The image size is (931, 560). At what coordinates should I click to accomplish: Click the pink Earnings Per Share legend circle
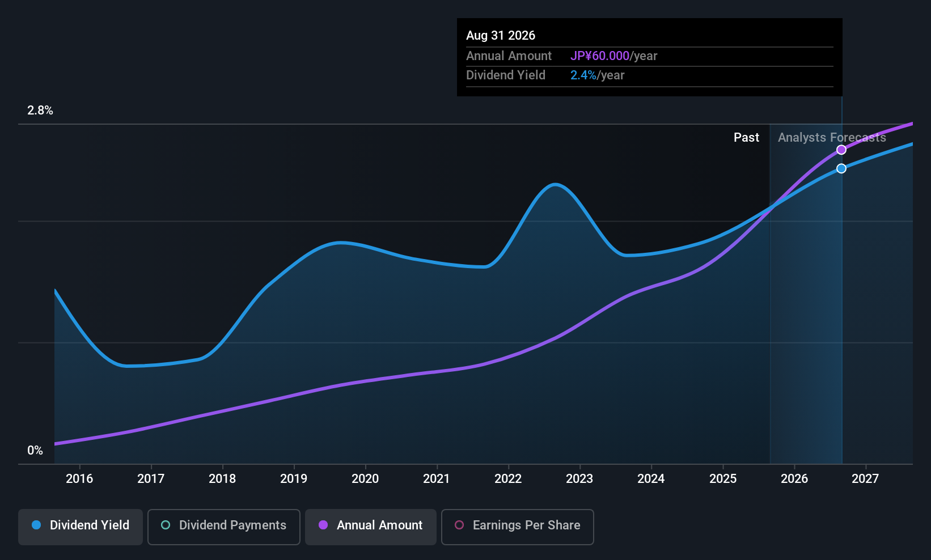(459, 525)
